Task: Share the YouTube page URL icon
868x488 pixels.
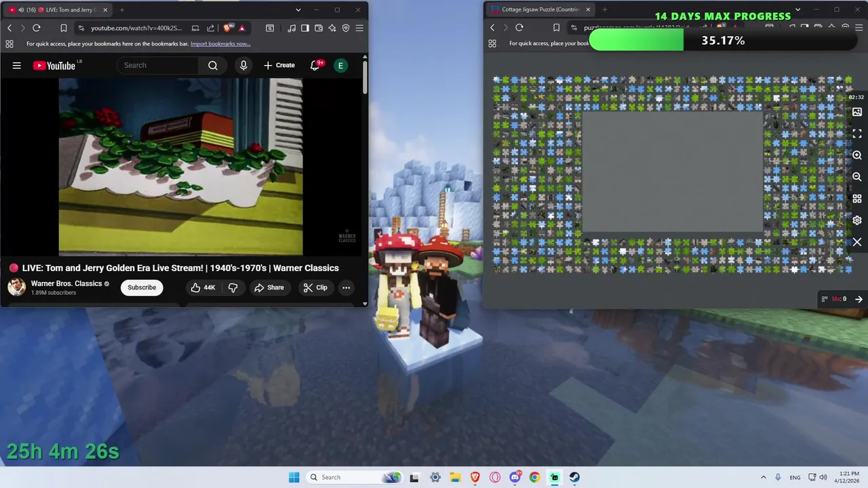Action: (x=210, y=28)
